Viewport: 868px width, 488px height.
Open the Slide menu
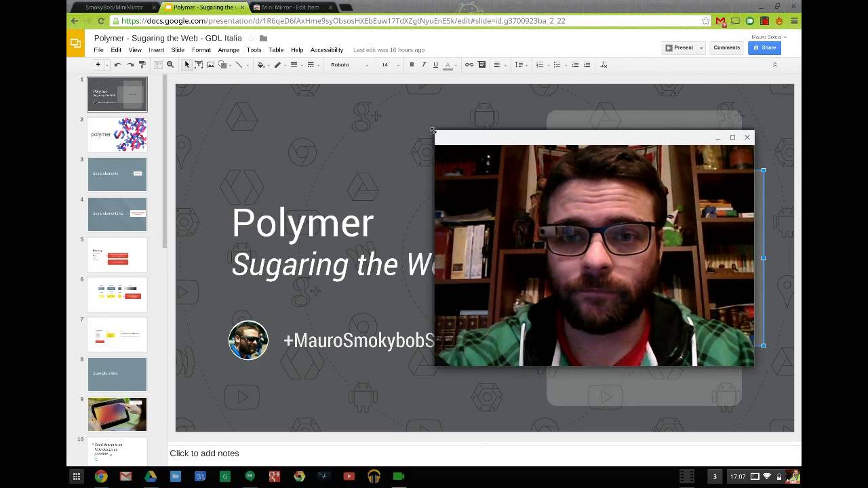178,50
